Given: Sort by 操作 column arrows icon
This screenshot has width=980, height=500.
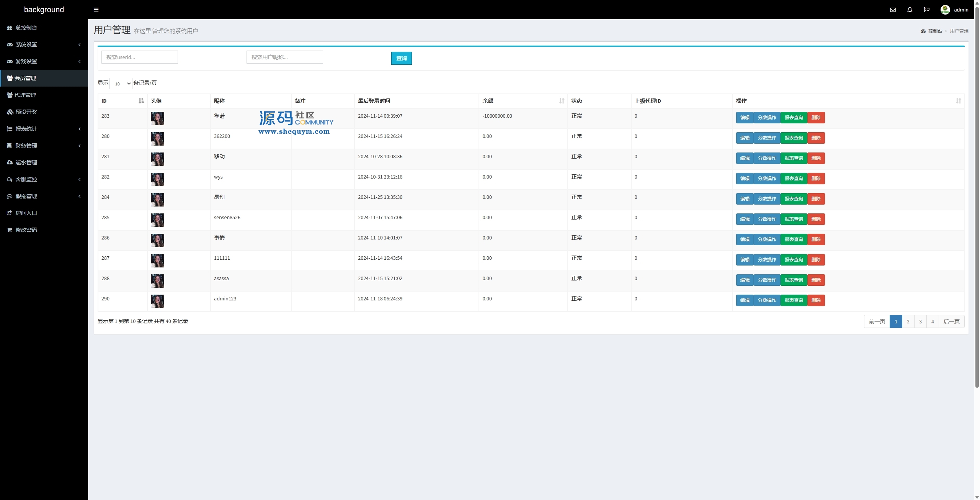Looking at the screenshot, I should point(958,101).
